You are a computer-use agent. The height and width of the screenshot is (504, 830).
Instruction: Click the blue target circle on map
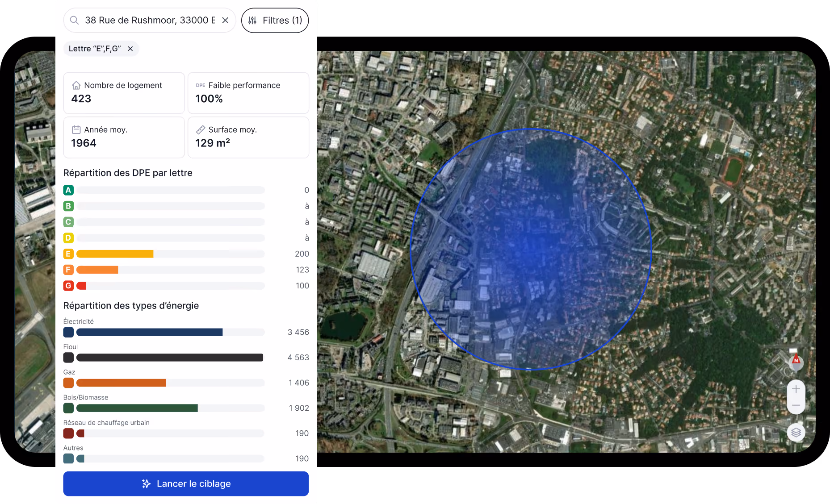pos(531,249)
